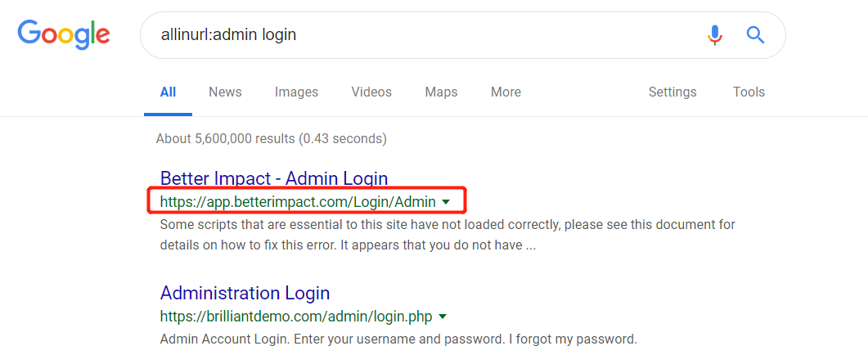
Task: Open the Images tab
Action: click(x=296, y=92)
